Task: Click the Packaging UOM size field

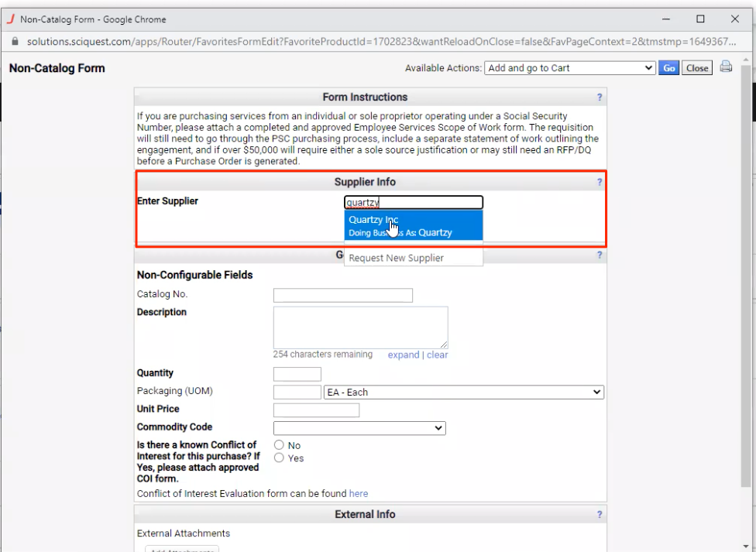Action: [x=297, y=393]
